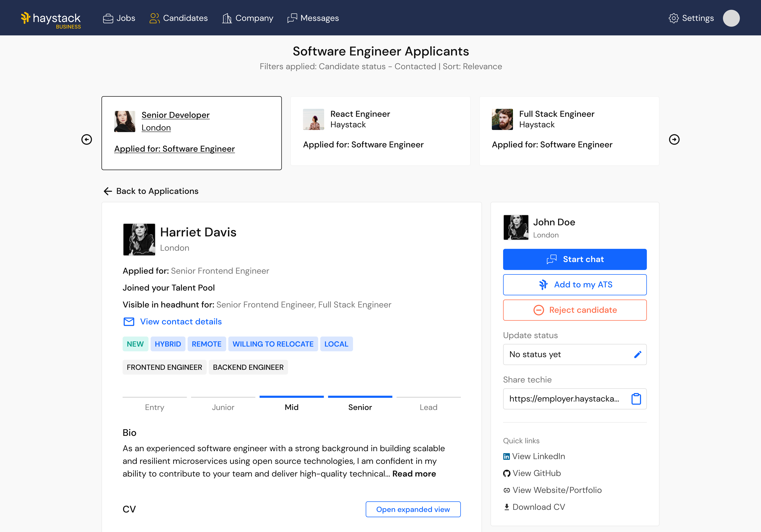Click the next applicant arrow
Screen dimensions: 761x532
(x=674, y=139)
